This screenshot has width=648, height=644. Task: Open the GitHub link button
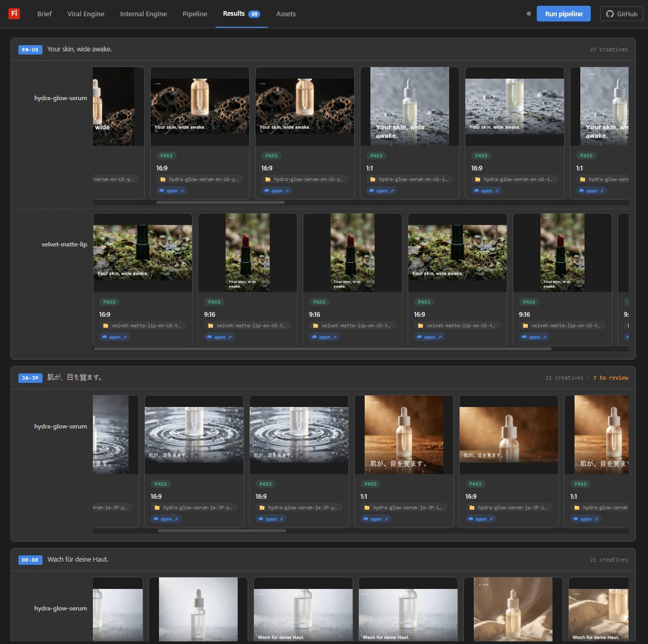[621, 14]
